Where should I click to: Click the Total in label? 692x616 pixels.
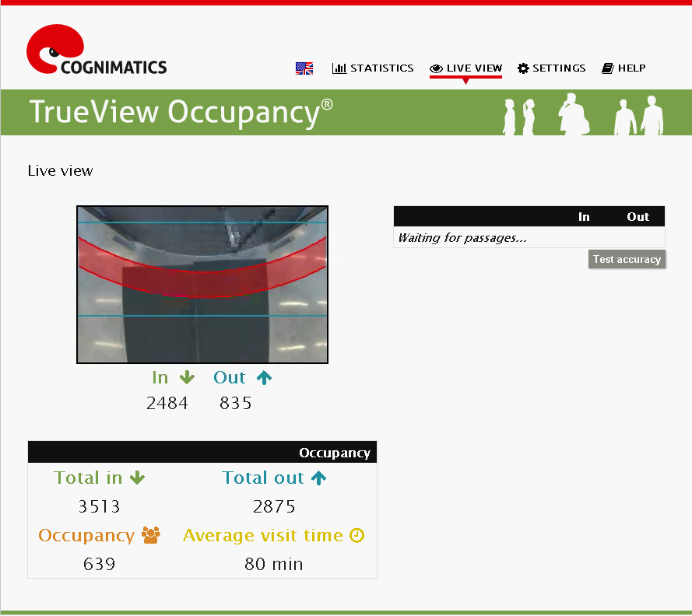point(88,478)
